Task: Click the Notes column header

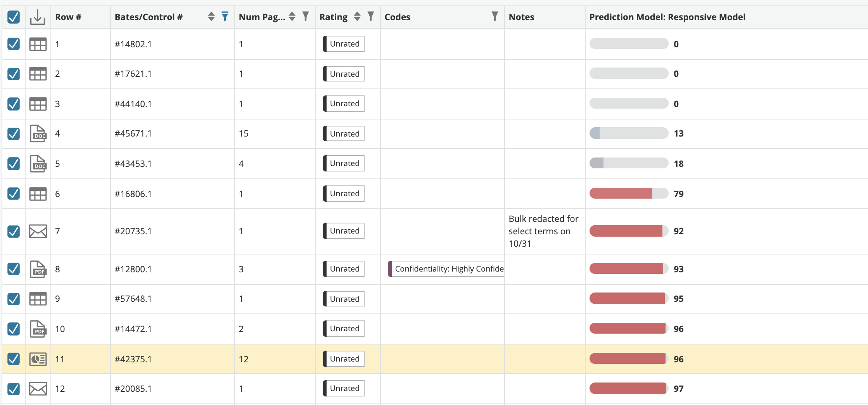Action: tap(521, 17)
